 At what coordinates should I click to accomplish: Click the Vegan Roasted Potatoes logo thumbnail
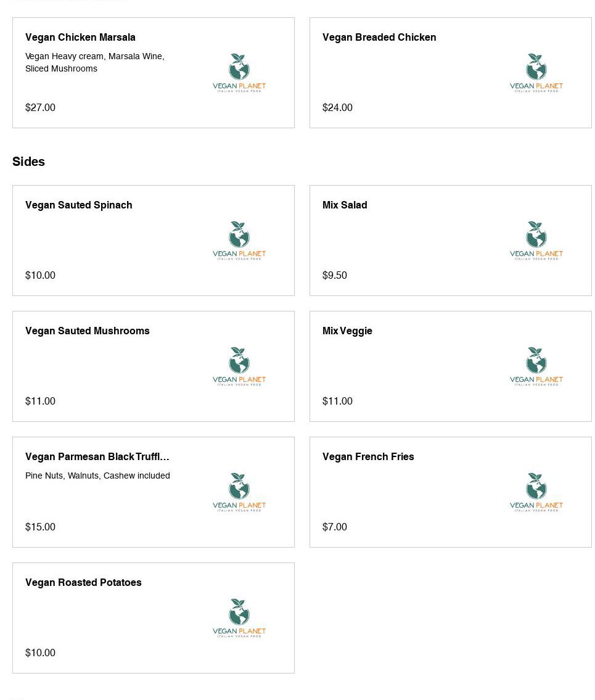tap(239, 618)
